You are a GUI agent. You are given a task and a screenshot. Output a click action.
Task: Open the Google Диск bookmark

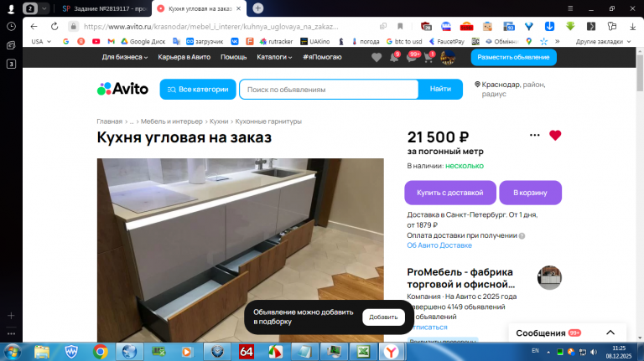click(143, 41)
